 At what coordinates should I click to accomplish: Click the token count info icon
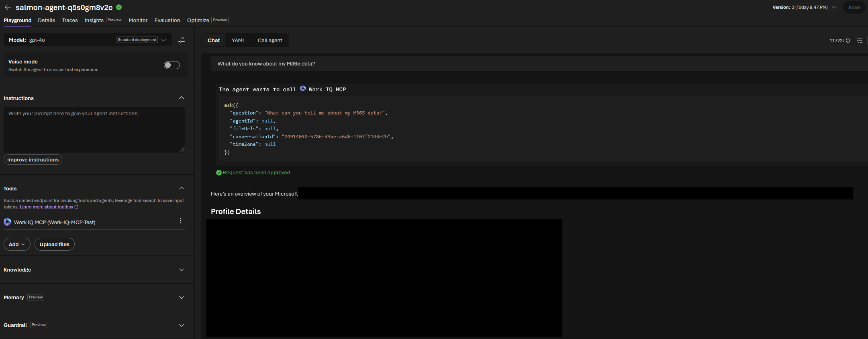click(848, 41)
